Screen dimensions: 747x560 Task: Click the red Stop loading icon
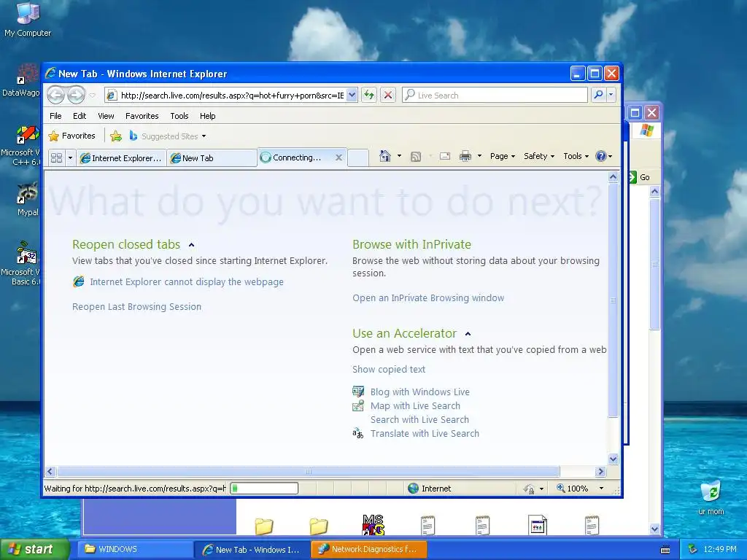(388, 96)
